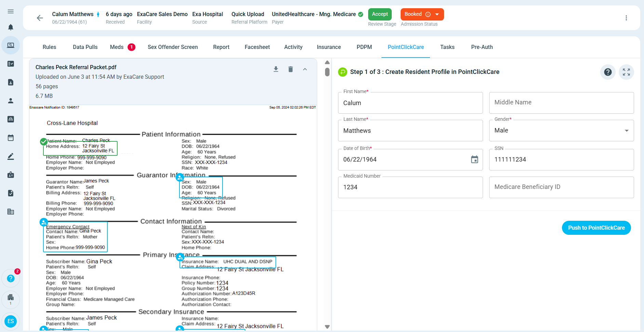Image resolution: width=644 pixels, height=332 pixels.
Task: Open the hamburger menu in the sidebar
Action: [11, 11]
